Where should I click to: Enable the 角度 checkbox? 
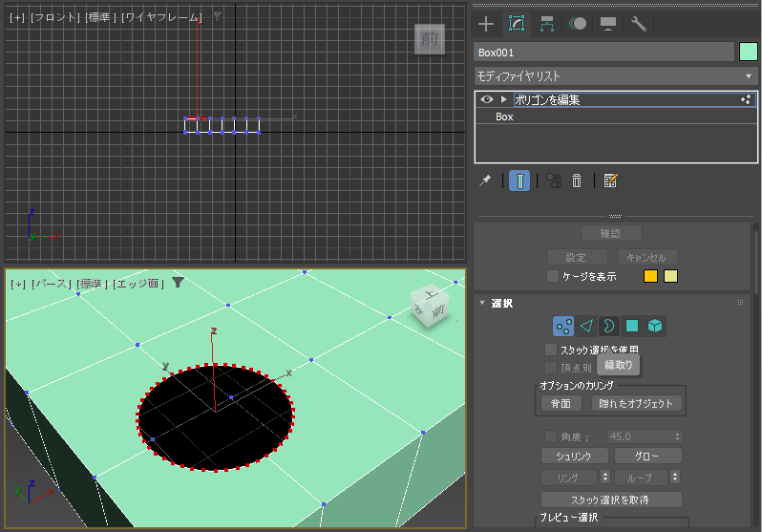551,436
